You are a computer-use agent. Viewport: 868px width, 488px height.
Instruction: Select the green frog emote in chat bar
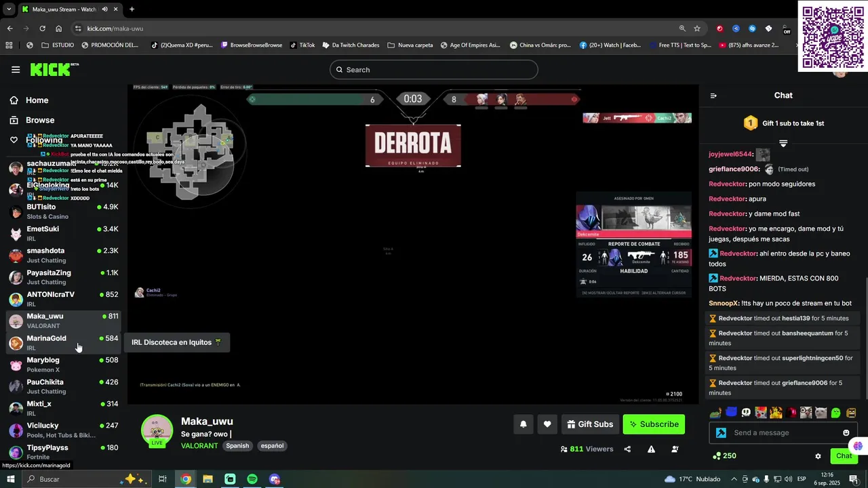715,413
